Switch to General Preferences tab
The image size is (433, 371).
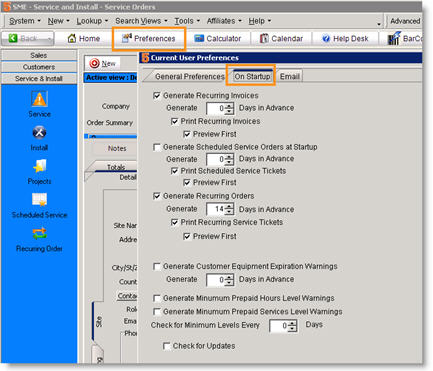pyautogui.click(x=189, y=77)
